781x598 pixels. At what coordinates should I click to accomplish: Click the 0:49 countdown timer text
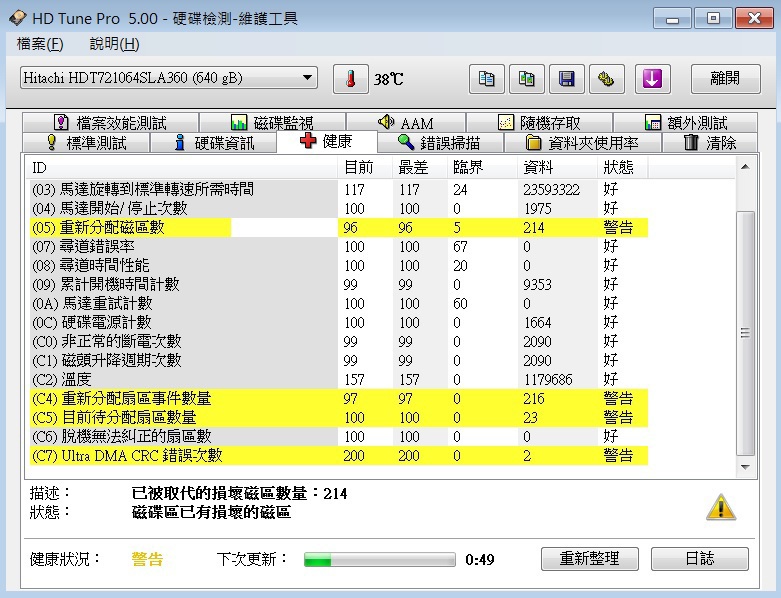click(x=480, y=560)
